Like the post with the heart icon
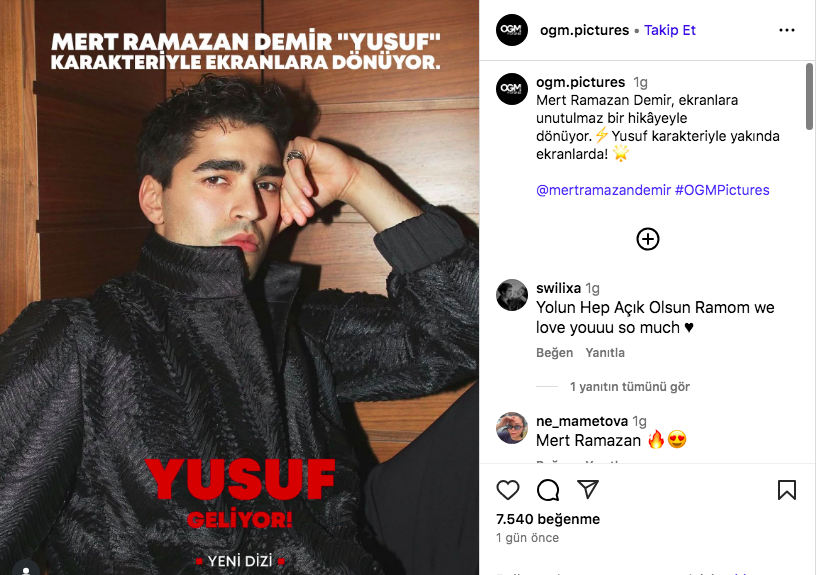The height and width of the screenshot is (575, 817). 507,490
